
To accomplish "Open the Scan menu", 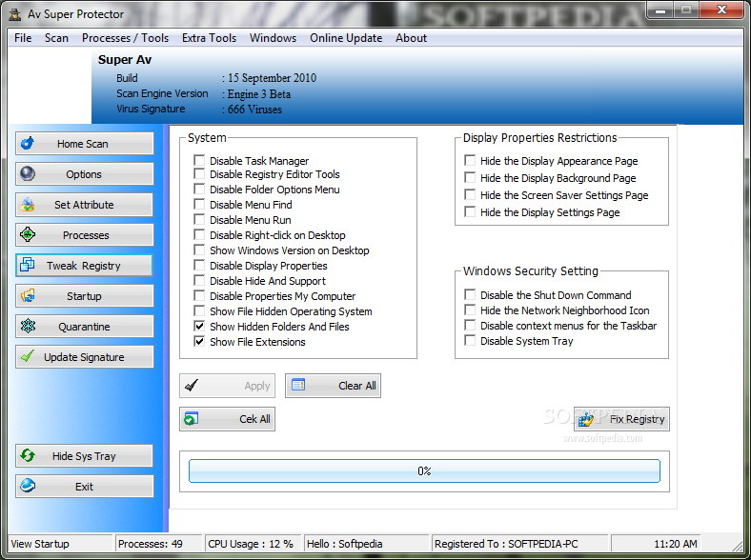I will point(56,38).
